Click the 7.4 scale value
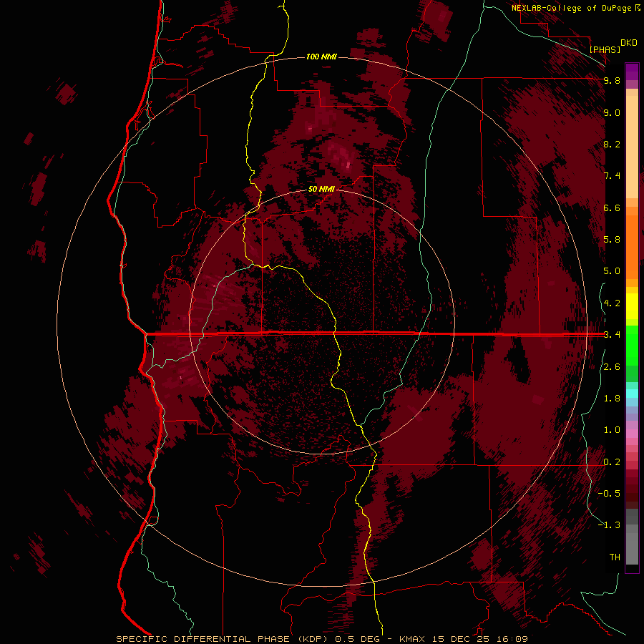This screenshot has width=644, height=644. (x=612, y=176)
